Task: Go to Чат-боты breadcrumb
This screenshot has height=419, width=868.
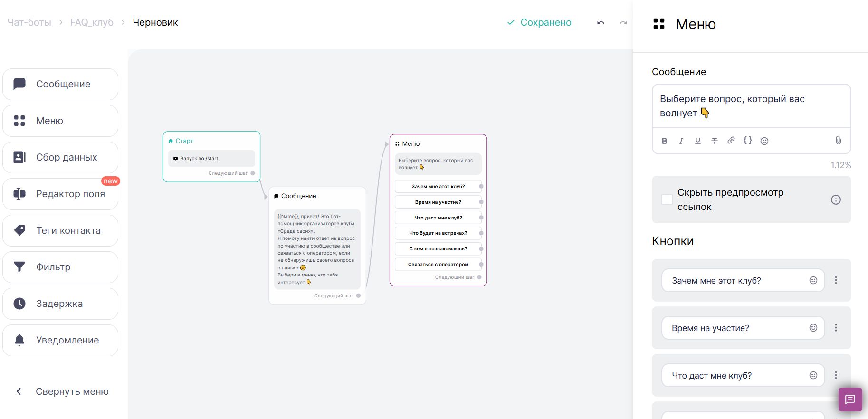Action: [x=29, y=22]
